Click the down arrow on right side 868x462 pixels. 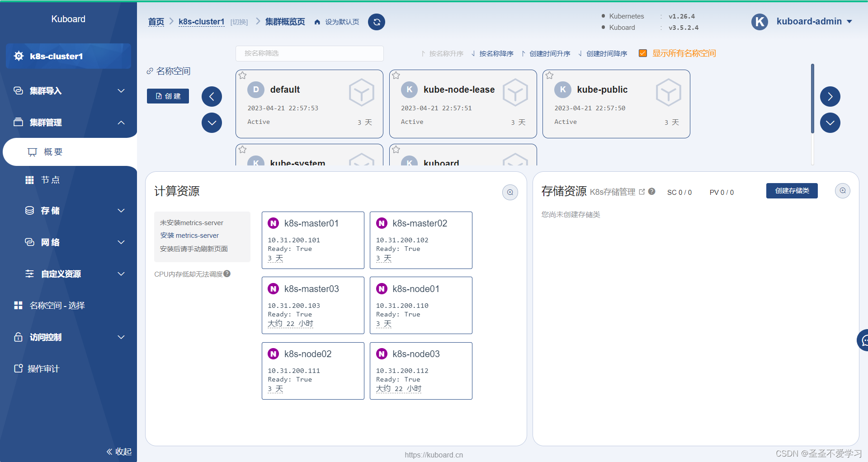(830, 123)
